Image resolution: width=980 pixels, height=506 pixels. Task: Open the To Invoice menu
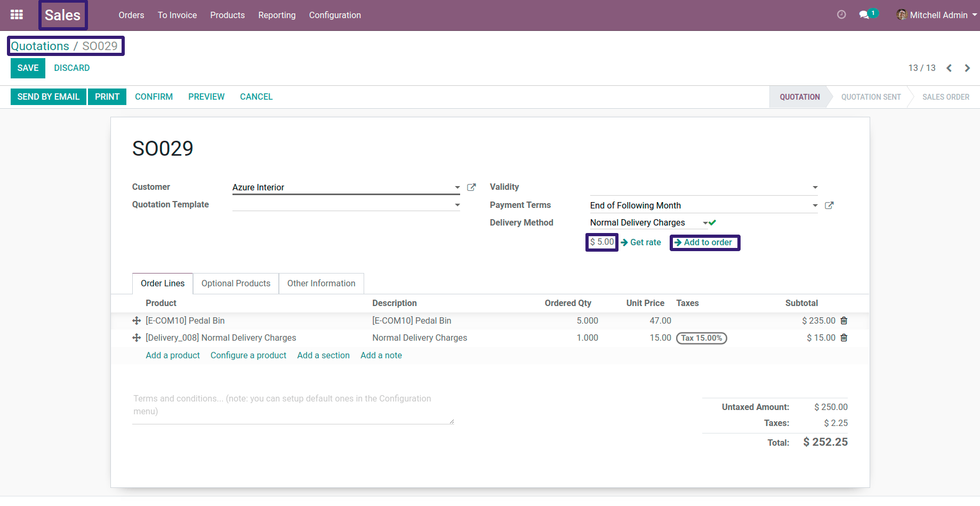[177, 15]
